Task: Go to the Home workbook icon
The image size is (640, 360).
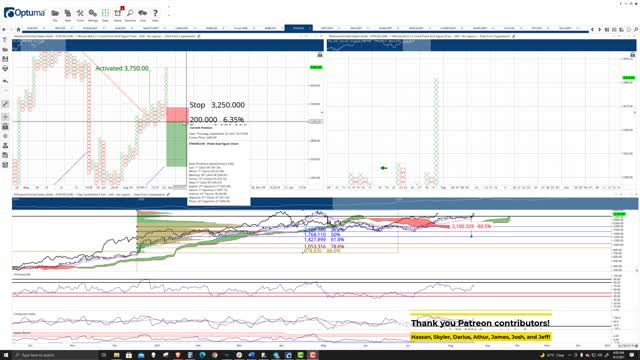Action: pos(18,29)
